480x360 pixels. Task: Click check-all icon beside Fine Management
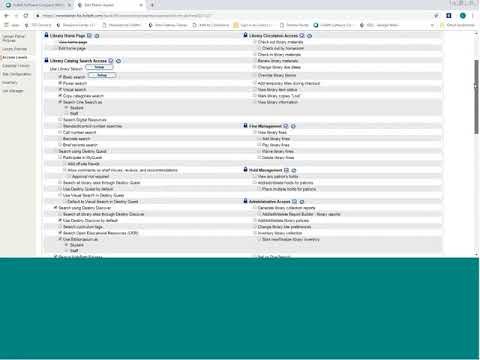point(286,126)
